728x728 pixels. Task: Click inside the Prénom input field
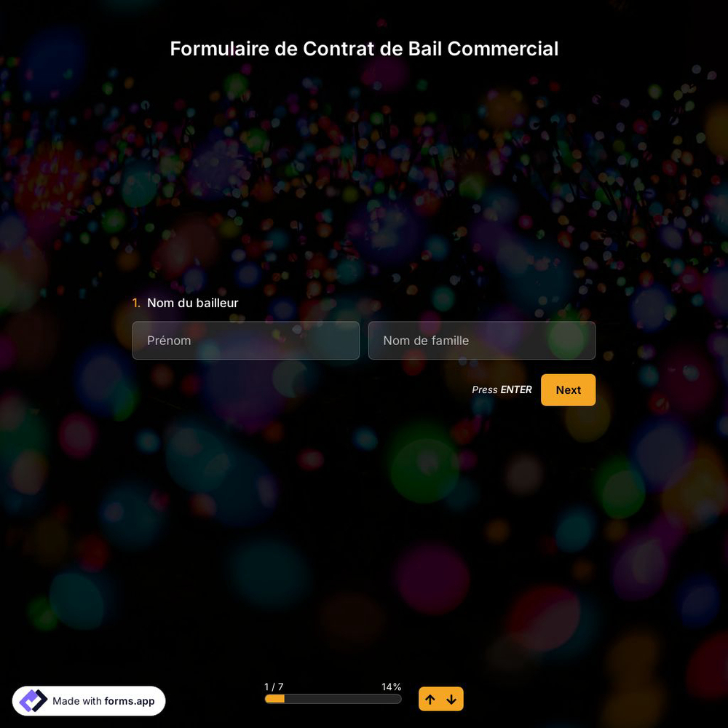[245, 340]
